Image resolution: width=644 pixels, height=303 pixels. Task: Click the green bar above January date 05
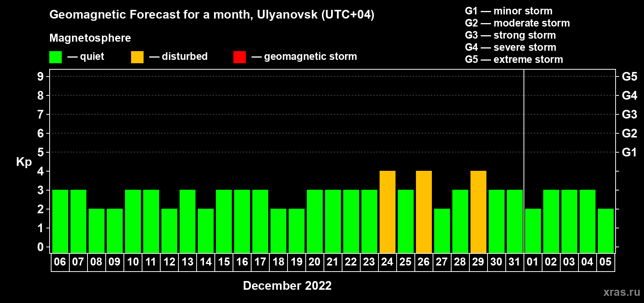tap(606, 231)
